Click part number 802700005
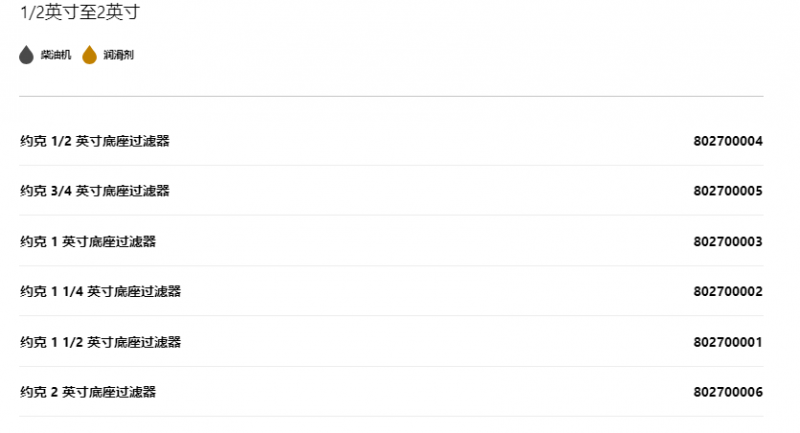This screenshot has width=800, height=433. coord(728,191)
